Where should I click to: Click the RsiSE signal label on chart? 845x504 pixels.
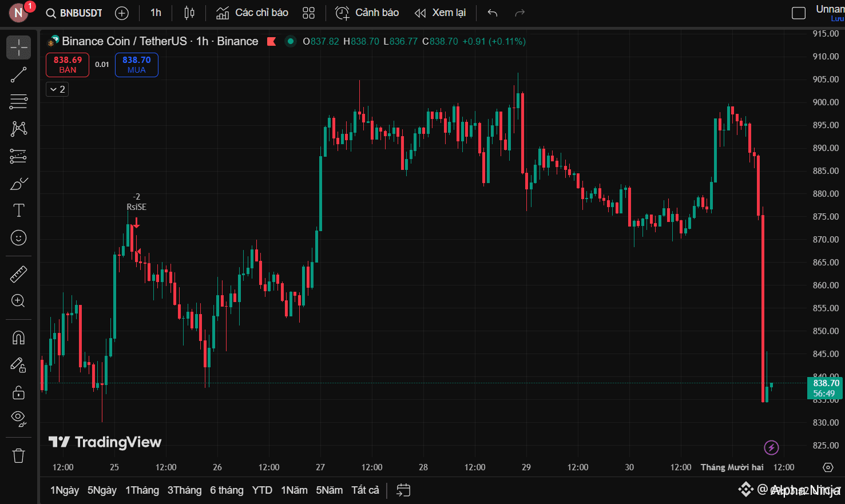point(136,207)
